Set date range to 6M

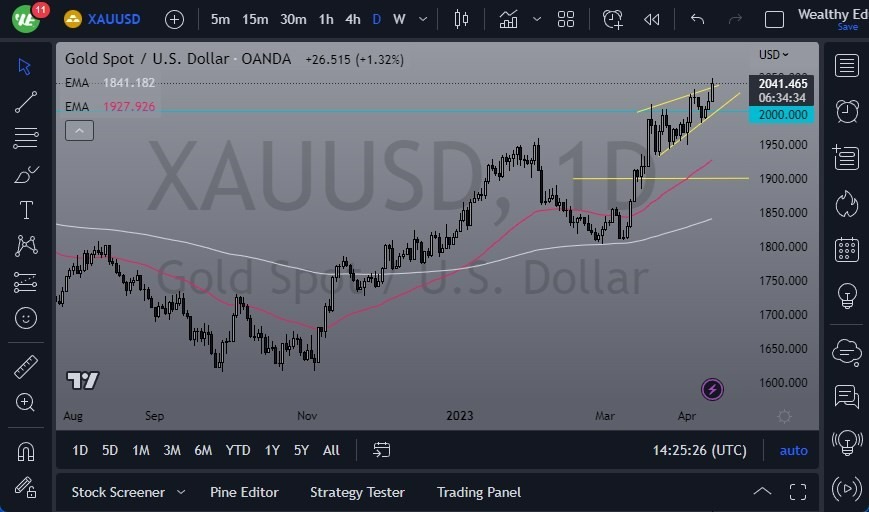pyautogui.click(x=203, y=450)
